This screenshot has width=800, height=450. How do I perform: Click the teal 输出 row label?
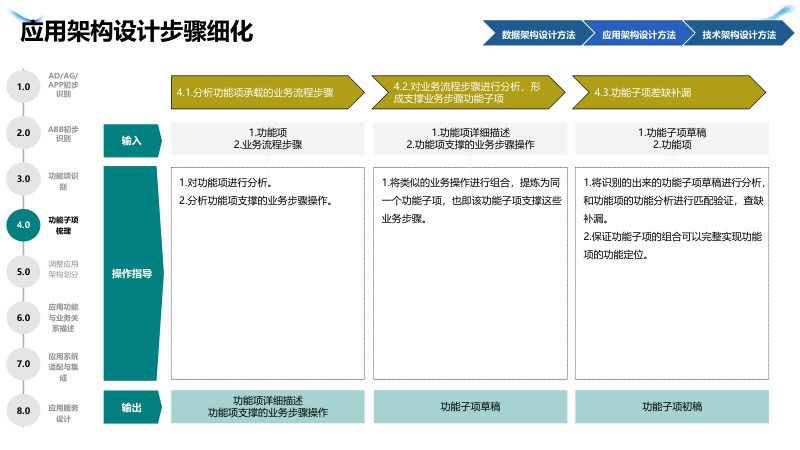pyautogui.click(x=132, y=407)
